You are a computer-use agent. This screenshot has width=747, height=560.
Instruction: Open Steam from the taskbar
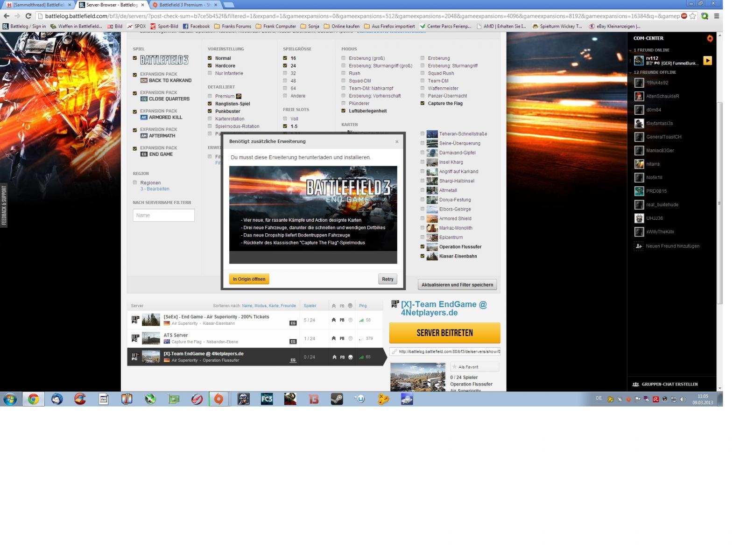tap(337, 399)
